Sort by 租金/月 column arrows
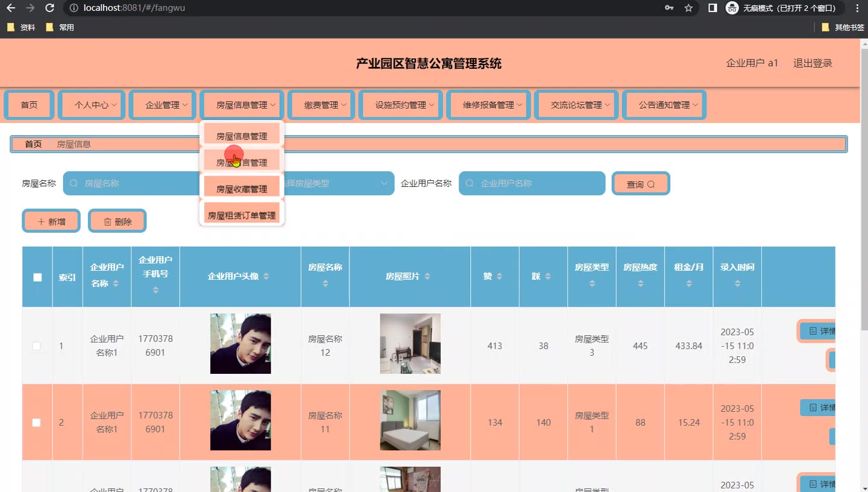 click(689, 283)
